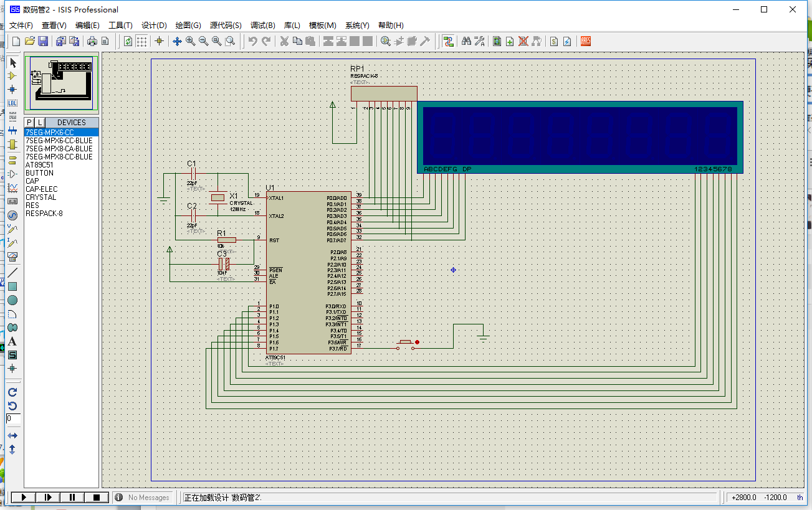The image size is (812, 510).
Task: Select 2D graphics circle tool
Action: [x=12, y=300]
